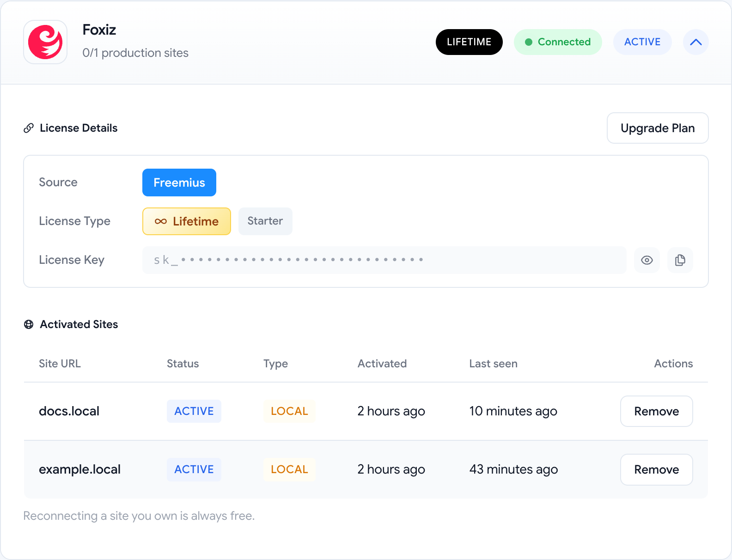
Task: Click the Source row label
Action: [58, 183]
